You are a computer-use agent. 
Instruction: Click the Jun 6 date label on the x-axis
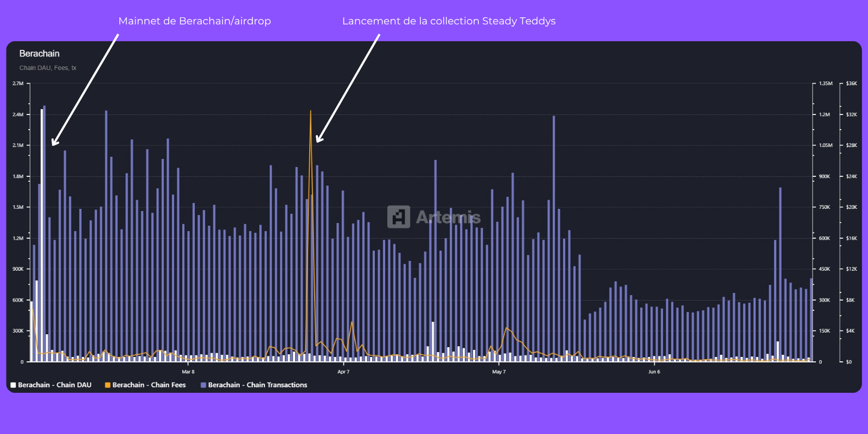point(654,372)
